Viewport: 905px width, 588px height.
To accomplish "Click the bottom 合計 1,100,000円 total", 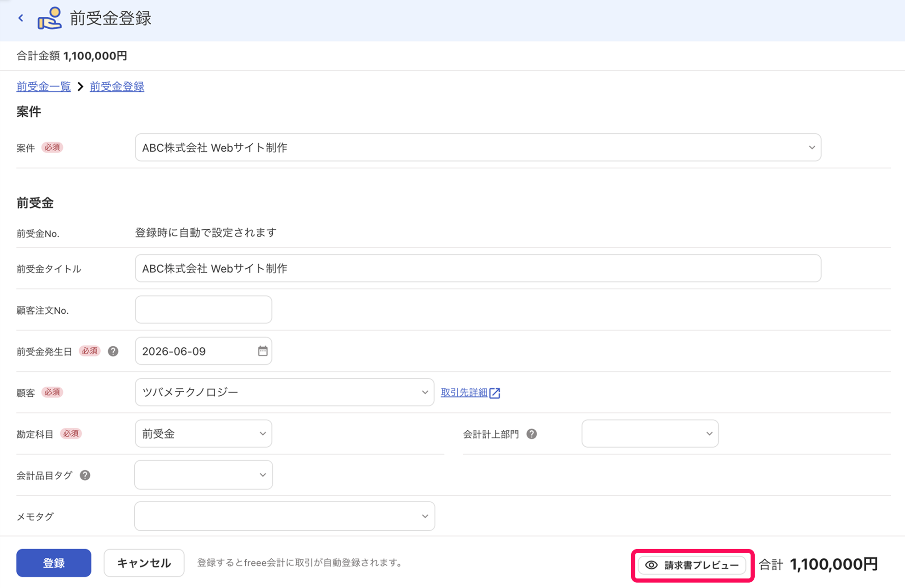I will point(818,564).
